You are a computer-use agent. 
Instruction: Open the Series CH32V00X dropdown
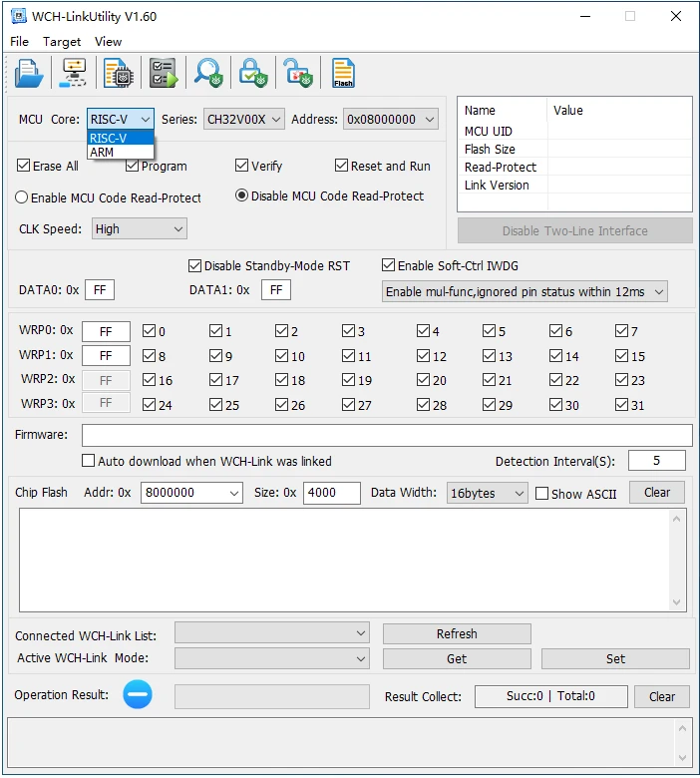(244, 119)
